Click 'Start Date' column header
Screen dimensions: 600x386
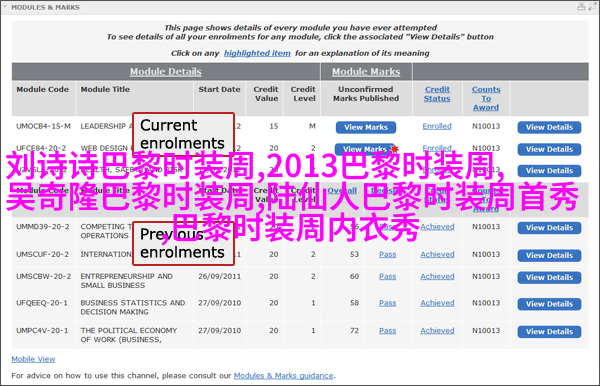[219, 89]
